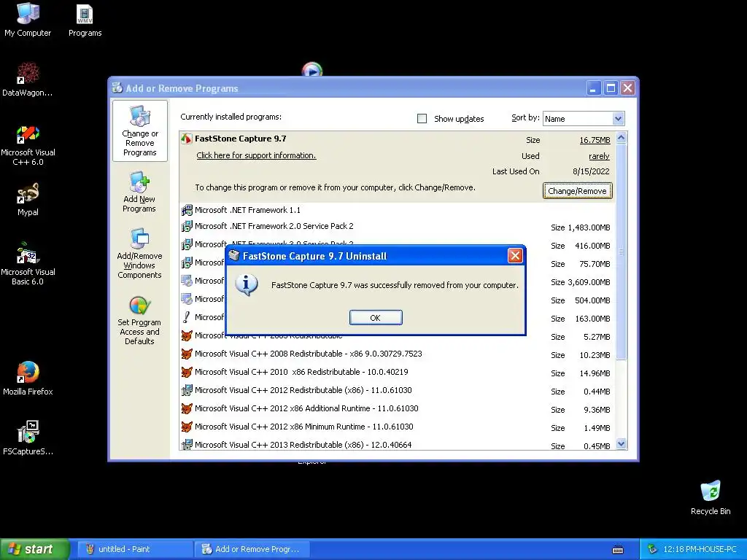Open the Start menu
The height and width of the screenshot is (560, 747).
pyautogui.click(x=34, y=549)
